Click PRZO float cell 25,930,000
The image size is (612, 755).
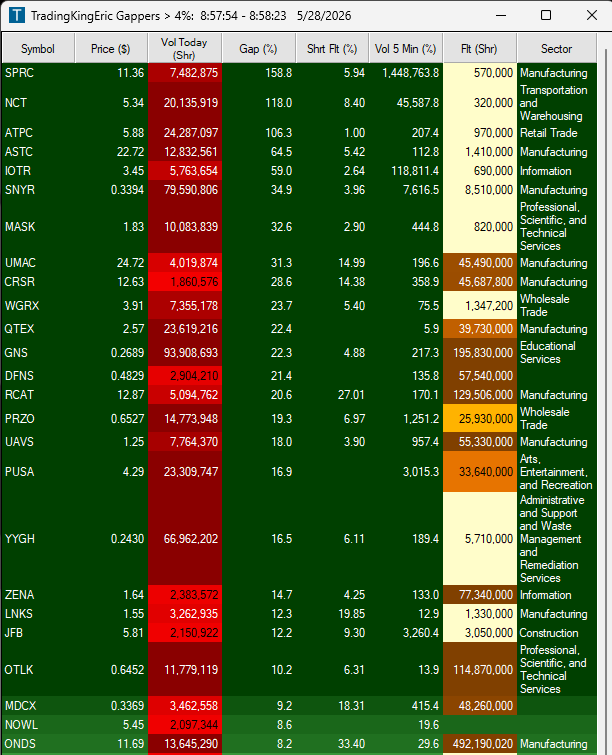click(480, 418)
